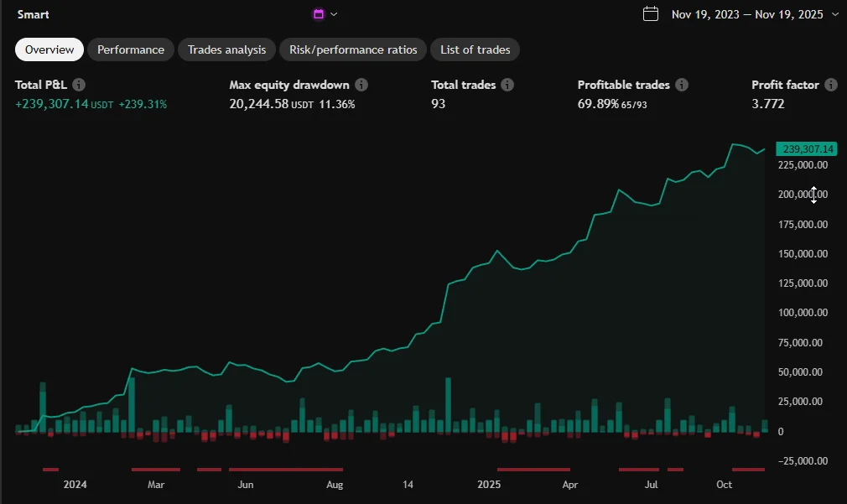Go to the Risk/performance ratios tab
This screenshot has height=504, width=847.
[x=353, y=49]
